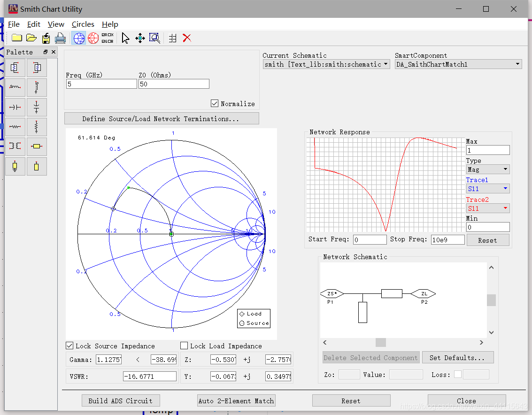Click the Network Response Reset button
The width and height of the screenshot is (532, 415).
click(487, 240)
